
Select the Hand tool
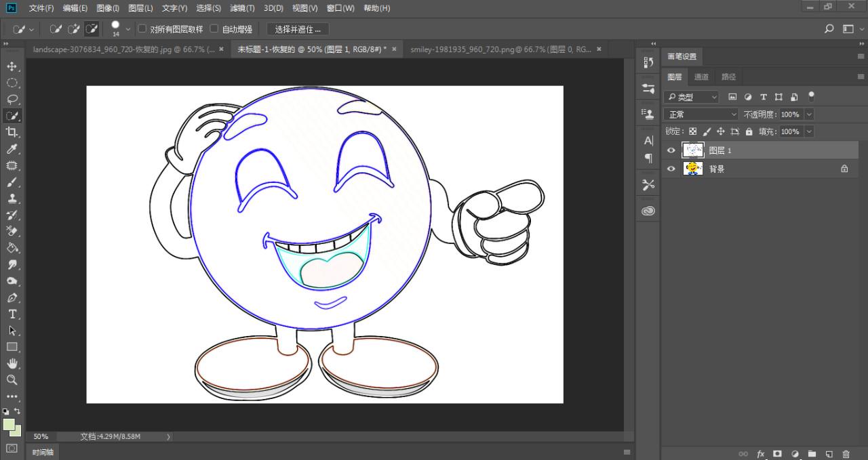12,364
